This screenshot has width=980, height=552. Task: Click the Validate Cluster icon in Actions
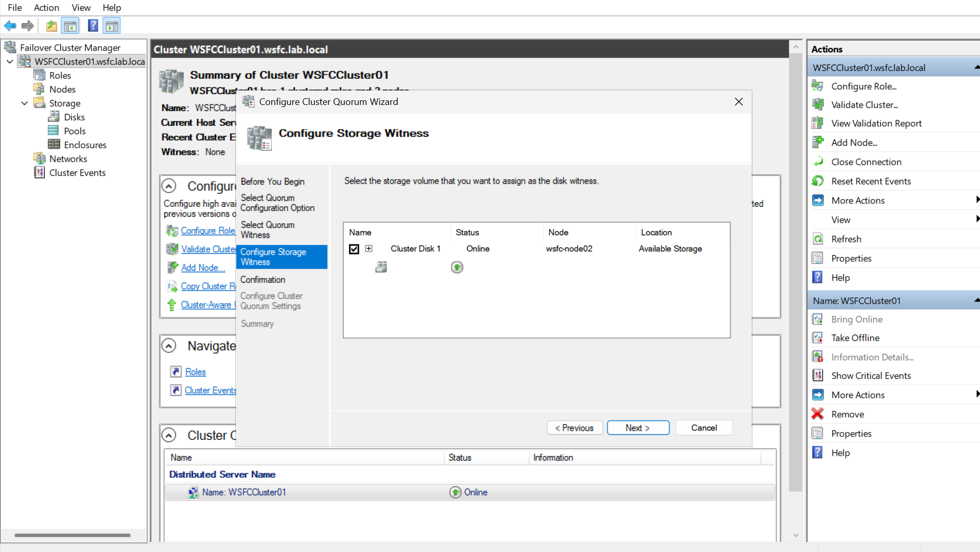point(817,104)
